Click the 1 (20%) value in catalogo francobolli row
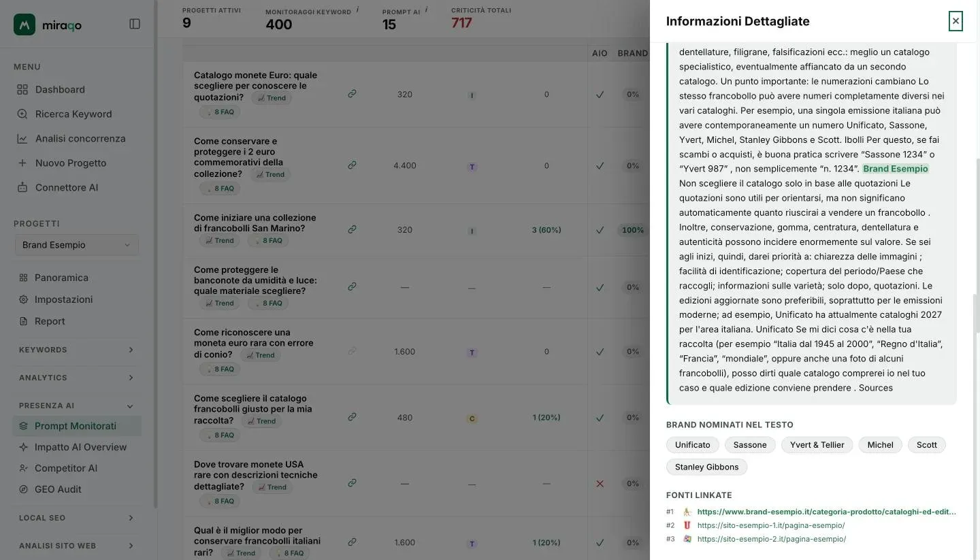This screenshot has height=560, width=980. pyautogui.click(x=546, y=418)
